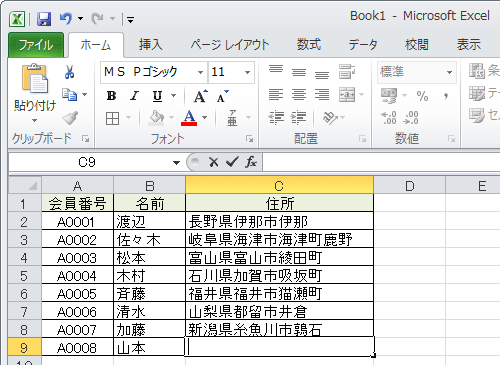500x365 pixels.
Task: Switch to the 挿入 tab
Action: pos(151,45)
